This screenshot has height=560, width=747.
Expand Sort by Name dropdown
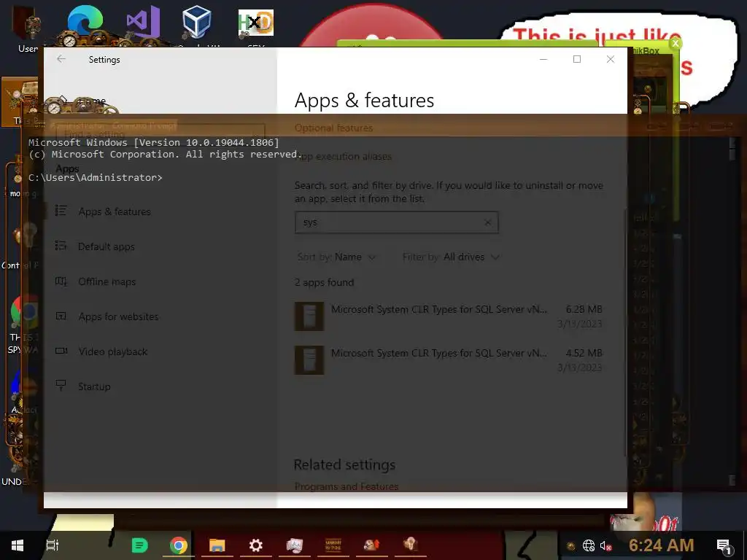click(336, 257)
